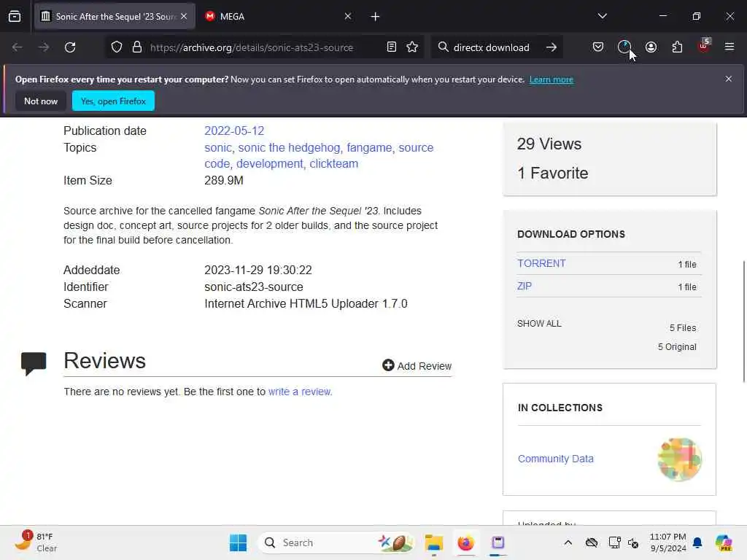Click the page vertical scrollbar
This screenshot has height=560, width=747.
point(743,322)
